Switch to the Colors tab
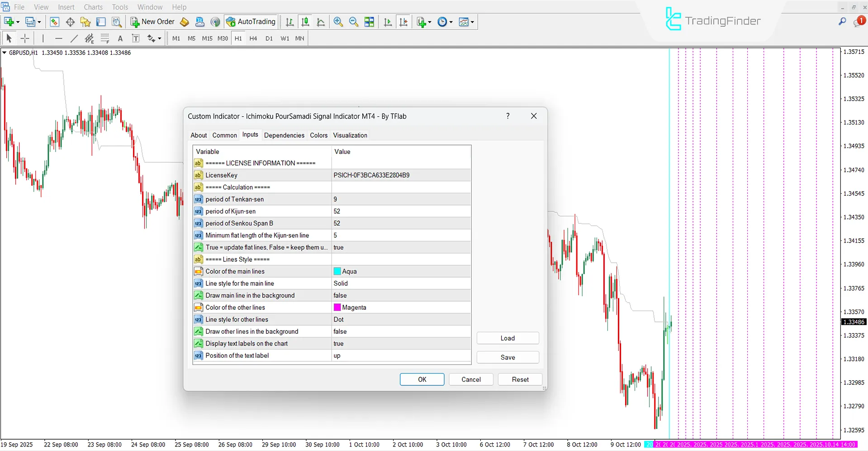Screen dimensions: 868x451 pyautogui.click(x=318, y=135)
